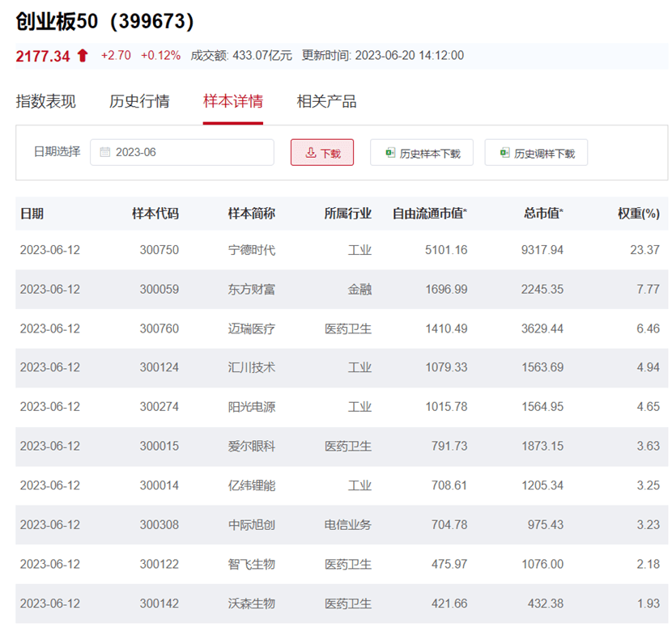Open the date picker showing 2023-06
Image resolution: width=672 pixels, height=627 pixels.
[x=182, y=152]
